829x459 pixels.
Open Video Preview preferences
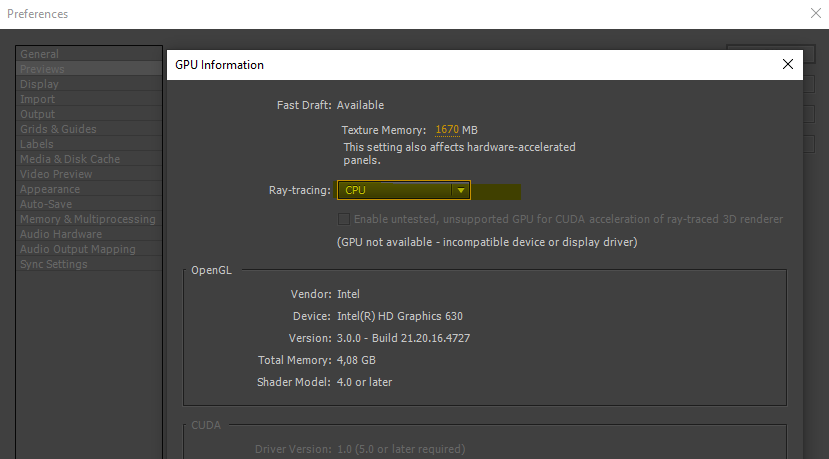[x=89, y=174]
